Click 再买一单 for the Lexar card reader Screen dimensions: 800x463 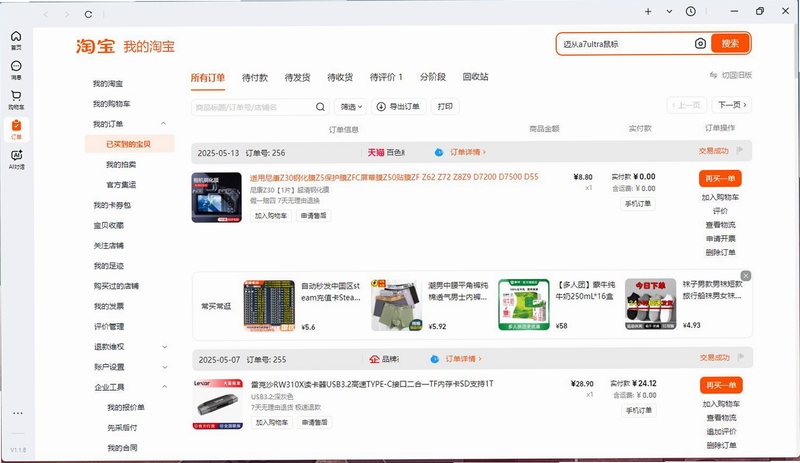(721, 385)
